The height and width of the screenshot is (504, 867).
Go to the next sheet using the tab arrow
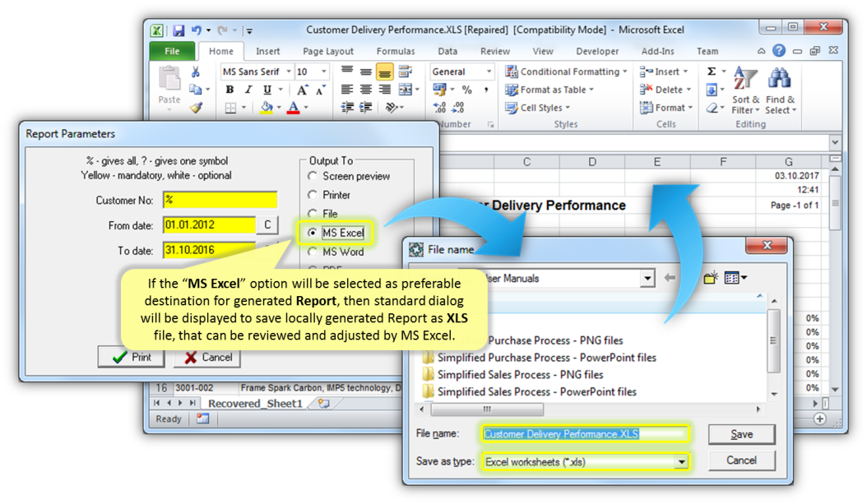pyautogui.click(x=180, y=404)
